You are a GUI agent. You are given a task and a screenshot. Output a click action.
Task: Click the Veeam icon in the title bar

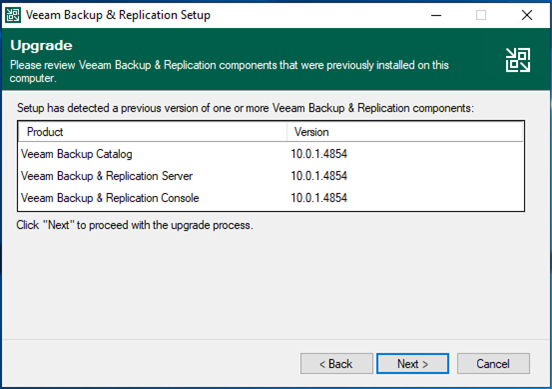pos(13,15)
